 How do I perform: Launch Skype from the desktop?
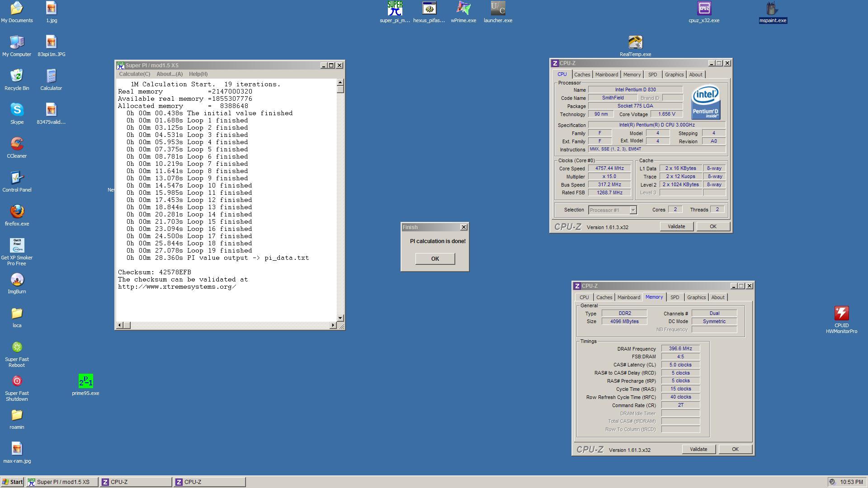point(17,113)
